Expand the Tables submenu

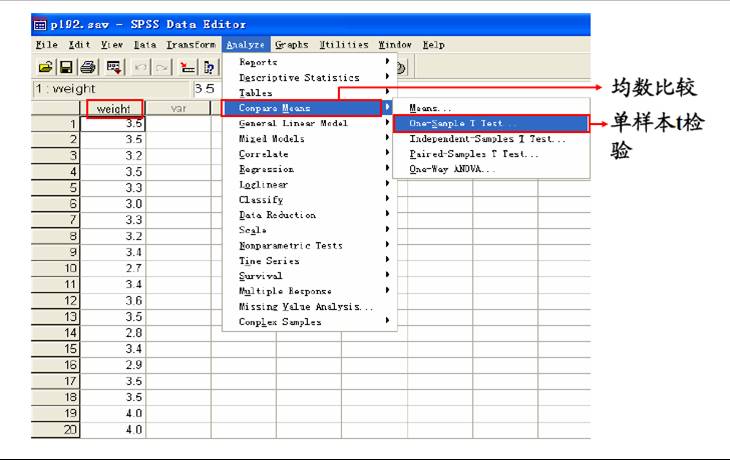pos(310,93)
